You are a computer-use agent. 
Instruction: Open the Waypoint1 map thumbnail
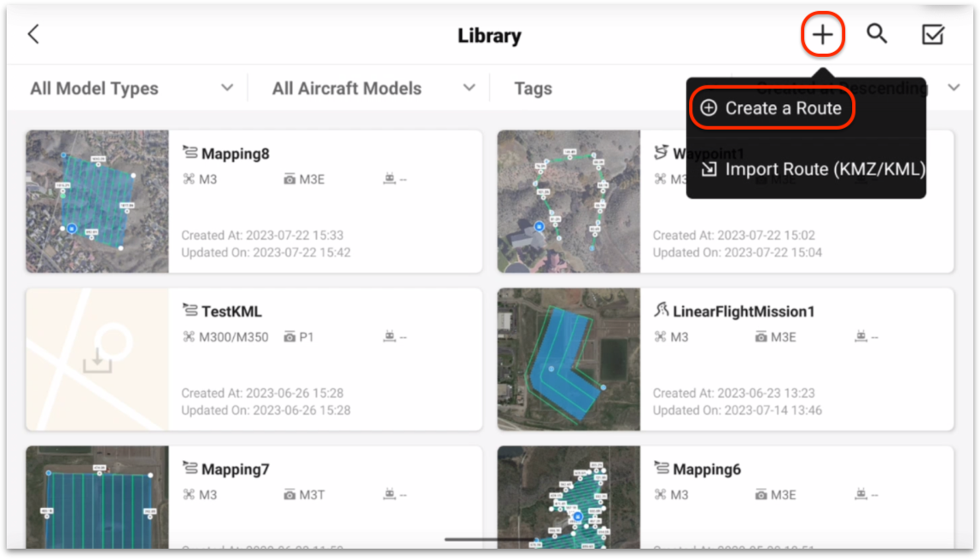(569, 201)
